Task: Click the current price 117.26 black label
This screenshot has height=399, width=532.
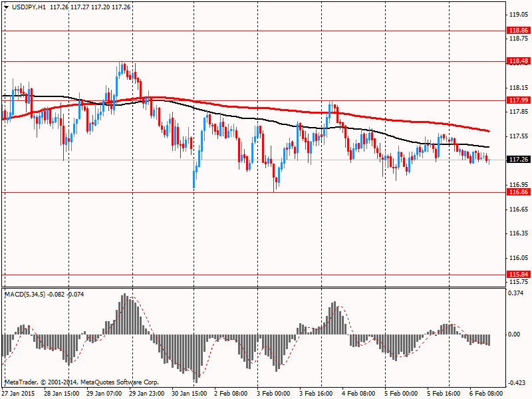Action: pos(519,160)
